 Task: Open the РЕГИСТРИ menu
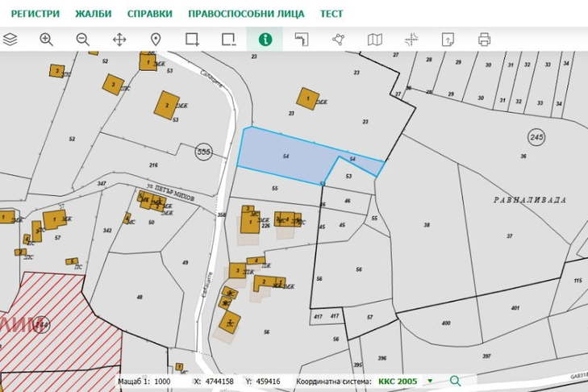(x=35, y=14)
